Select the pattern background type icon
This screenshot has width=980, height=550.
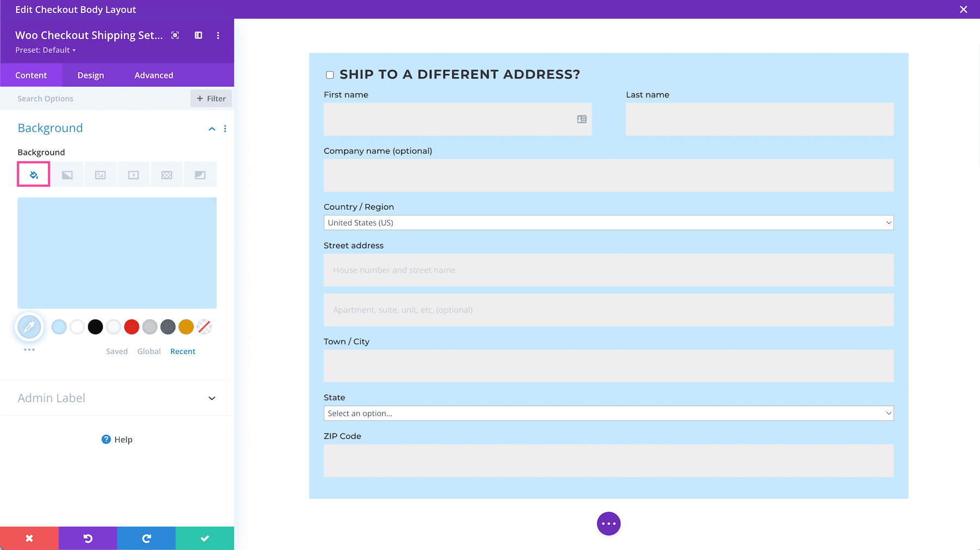[x=167, y=174]
